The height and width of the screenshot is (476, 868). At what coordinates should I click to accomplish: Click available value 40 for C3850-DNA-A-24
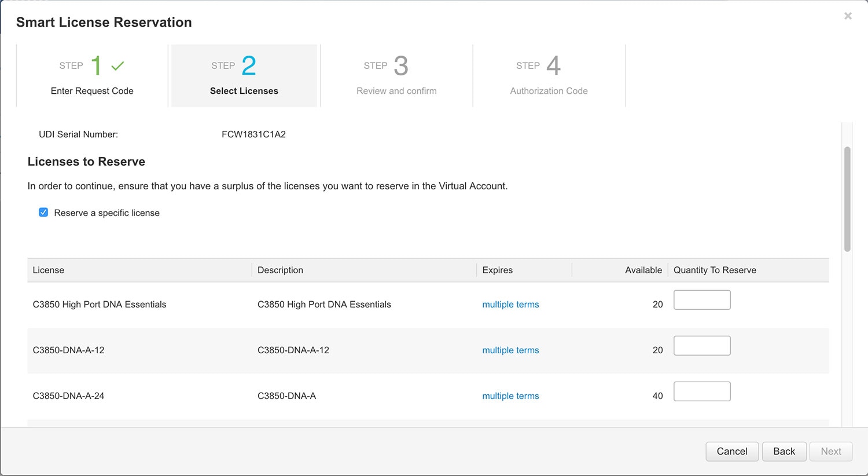pyautogui.click(x=657, y=396)
